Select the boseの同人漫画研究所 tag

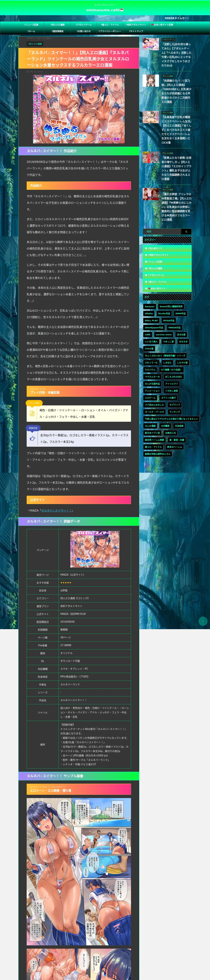coord(171,306)
